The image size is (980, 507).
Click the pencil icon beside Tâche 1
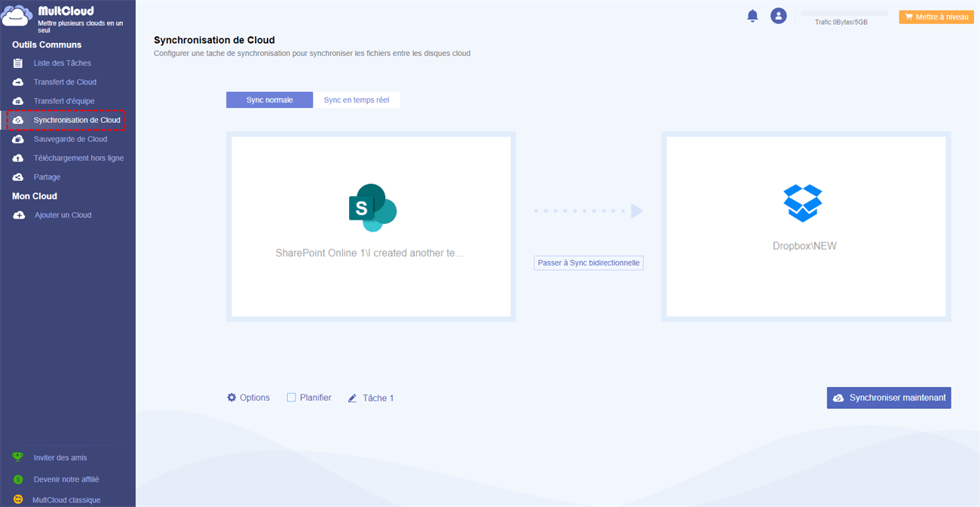(352, 398)
